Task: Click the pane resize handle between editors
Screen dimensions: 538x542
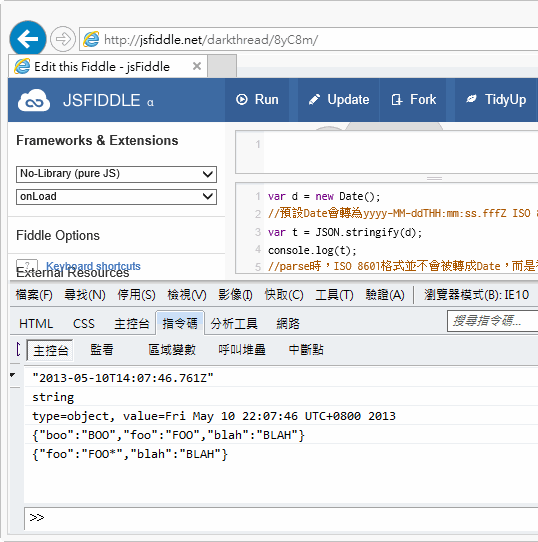Action: pos(434,178)
